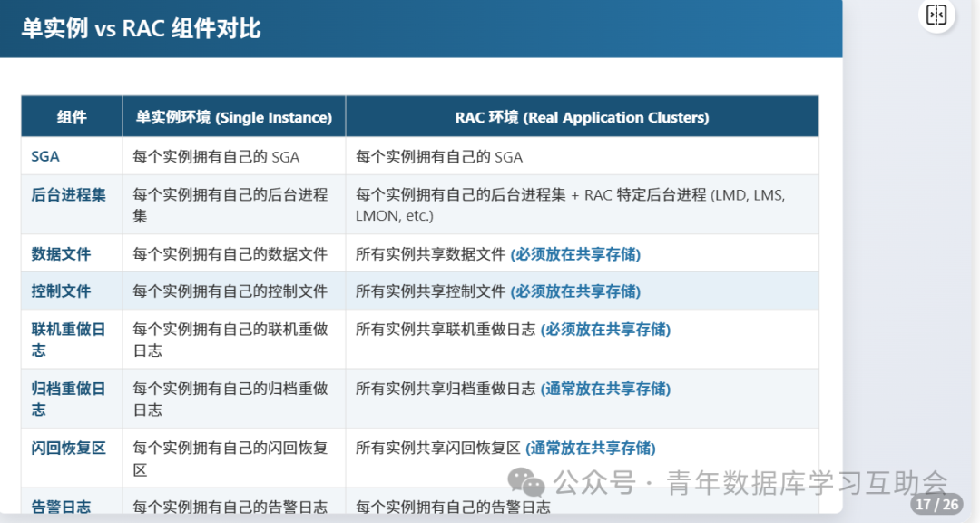The height and width of the screenshot is (523, 980).
Task: Click the slide title 单实例 vs RAC 组件对比
Action: [141, 29]
